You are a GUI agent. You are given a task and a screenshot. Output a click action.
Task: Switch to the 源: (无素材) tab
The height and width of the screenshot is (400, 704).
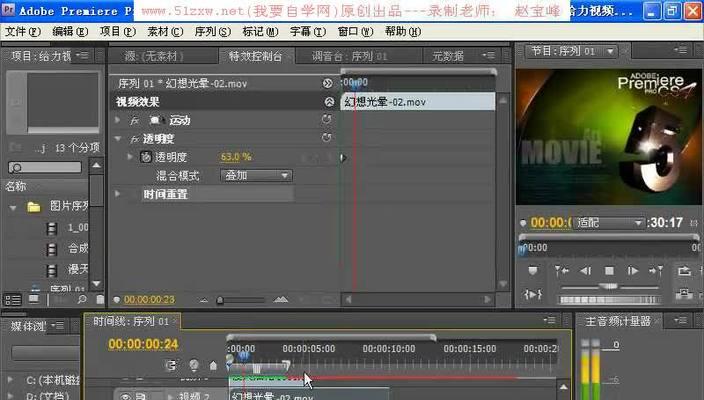(154, 56)
